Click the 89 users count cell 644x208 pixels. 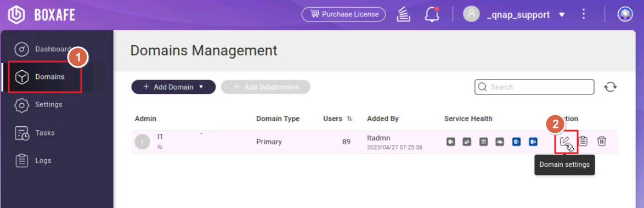click(346, 142)
